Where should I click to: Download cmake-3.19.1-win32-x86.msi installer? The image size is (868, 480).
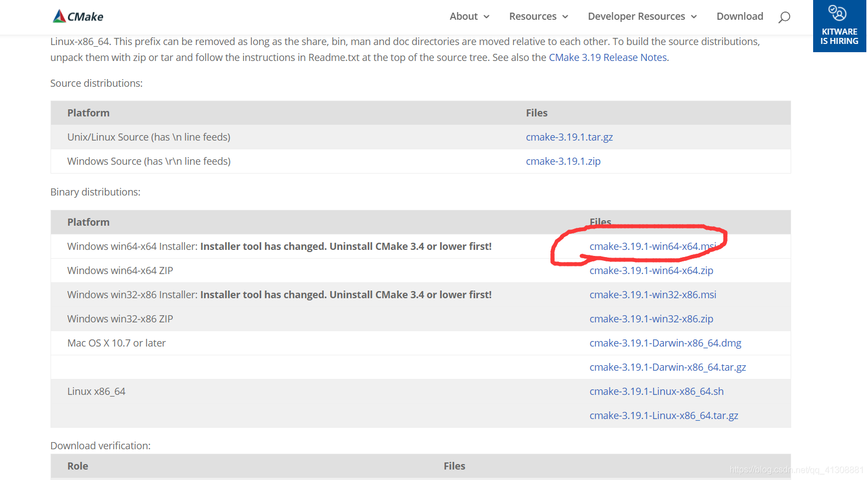pyautogui.click(x=652, y=294)
